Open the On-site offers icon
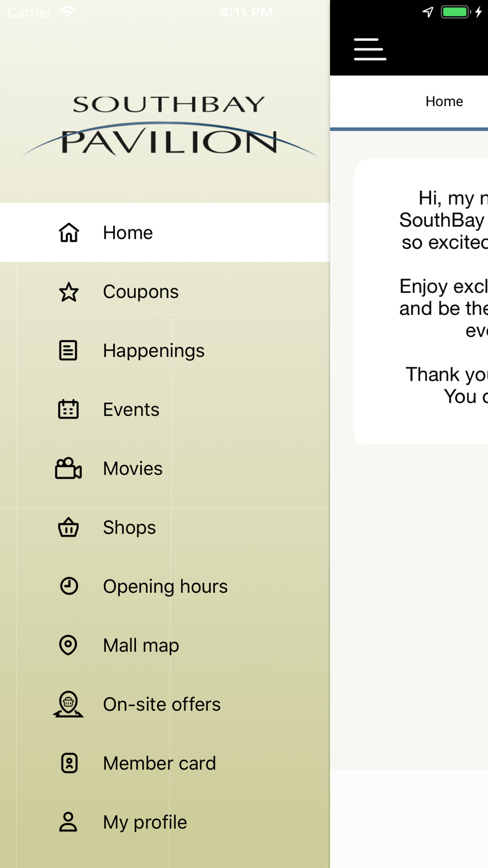This screenshot has width=488, height=868. pos(68,704)
